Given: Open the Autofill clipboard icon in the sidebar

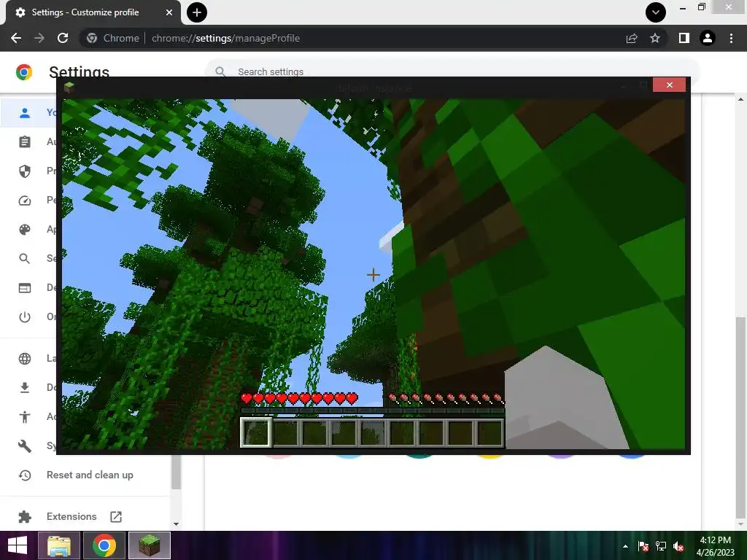Looking at the screenshot, I should click(25, 142).
